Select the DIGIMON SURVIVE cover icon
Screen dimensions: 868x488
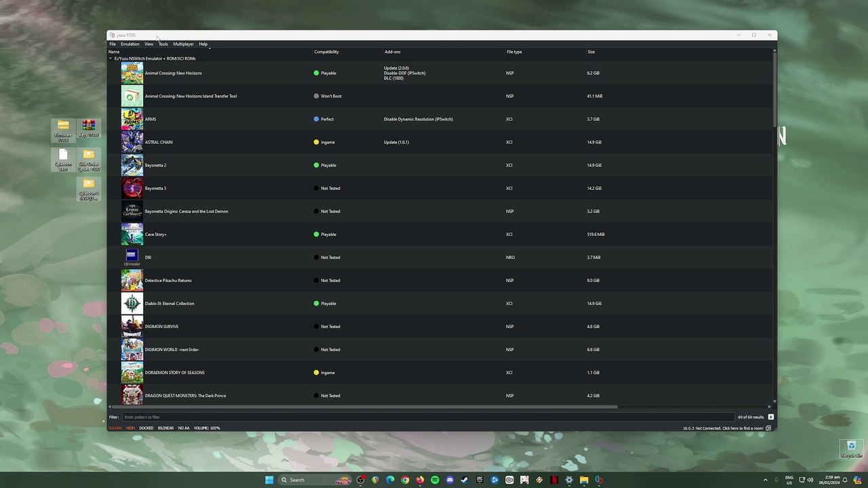[x=132, y=327]
